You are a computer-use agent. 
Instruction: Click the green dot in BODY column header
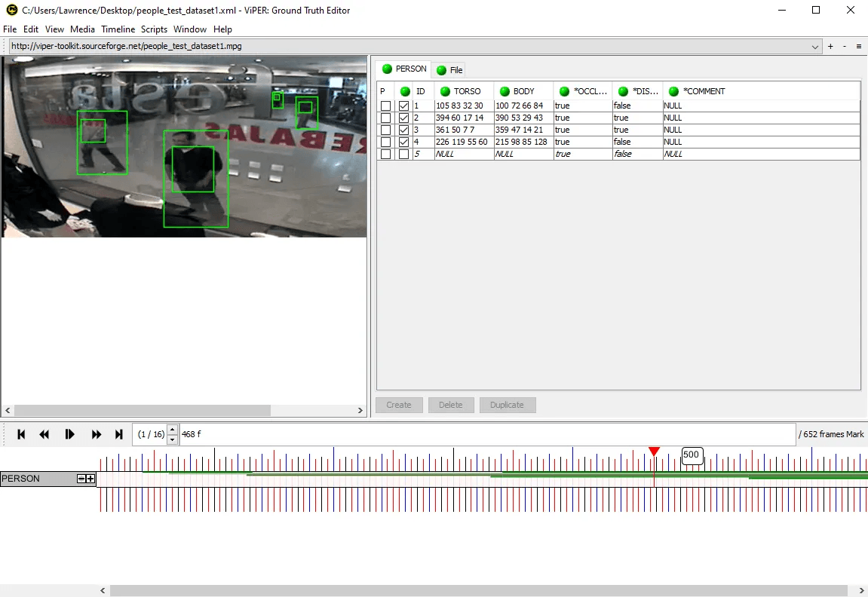click(x=505, y=91)
